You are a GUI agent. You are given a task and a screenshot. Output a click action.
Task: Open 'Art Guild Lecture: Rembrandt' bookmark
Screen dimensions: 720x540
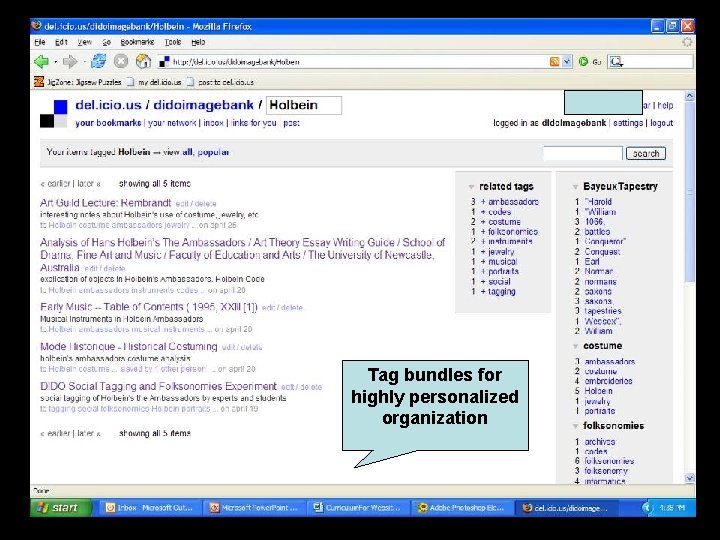point(105,202)
